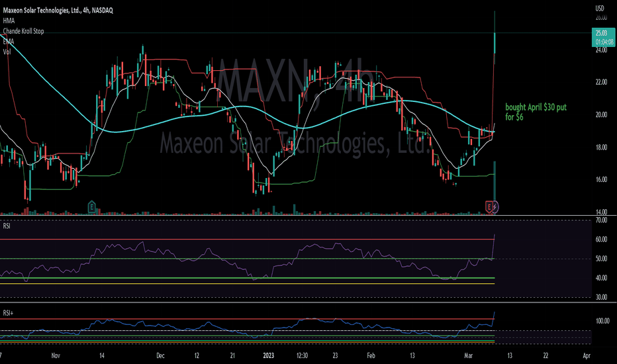Click the 23 date label on time axis

click(x=335, y=355)
